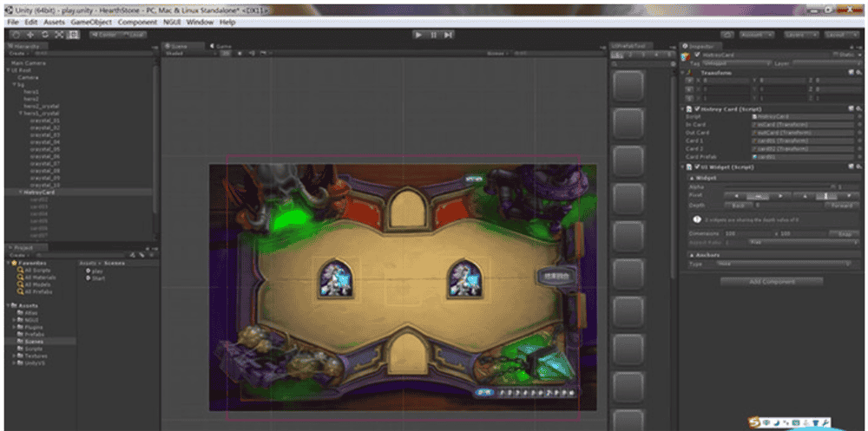The width and height of the screenshot is (868, 431).
Task: Open object picker for Card Prefab field
Action: tap(858, 157)
